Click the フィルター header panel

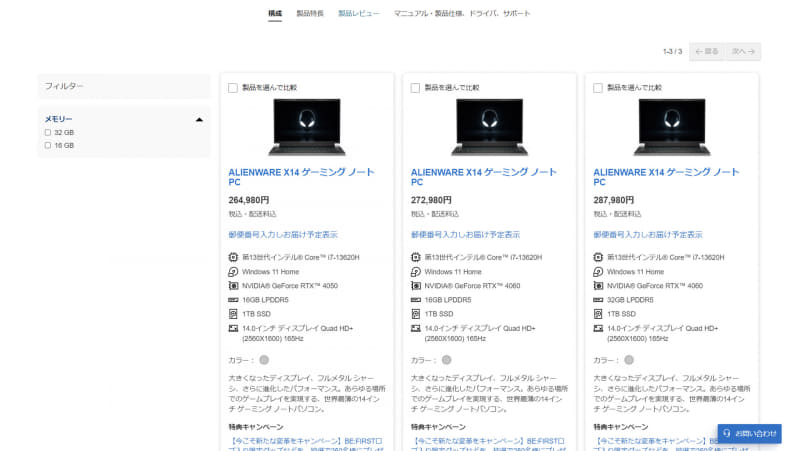click(124, 86)
